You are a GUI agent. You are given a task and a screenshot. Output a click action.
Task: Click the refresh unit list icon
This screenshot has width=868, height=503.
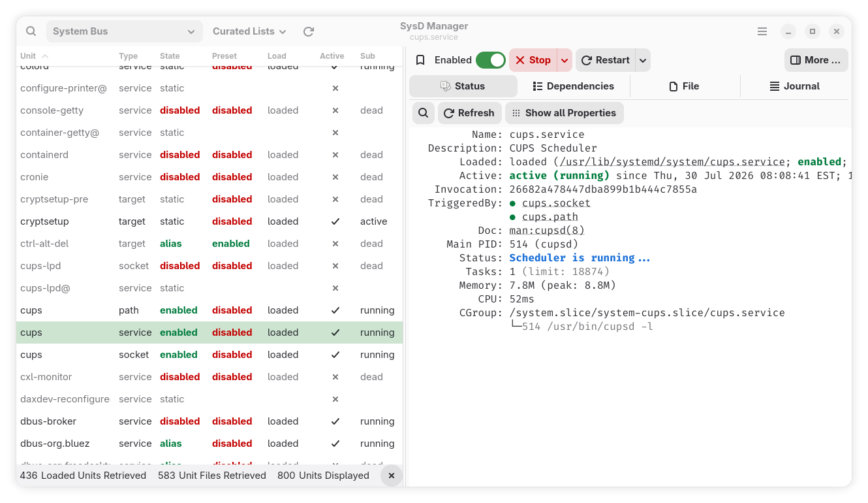pos(309,31)
